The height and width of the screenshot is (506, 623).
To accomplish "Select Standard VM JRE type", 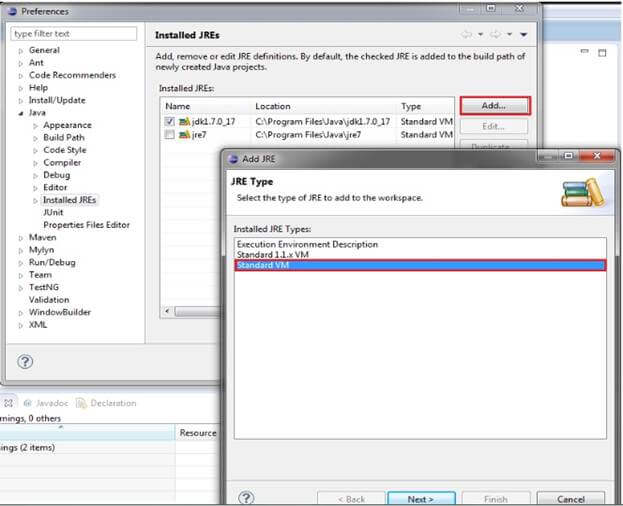I will (x=420, y=265).
